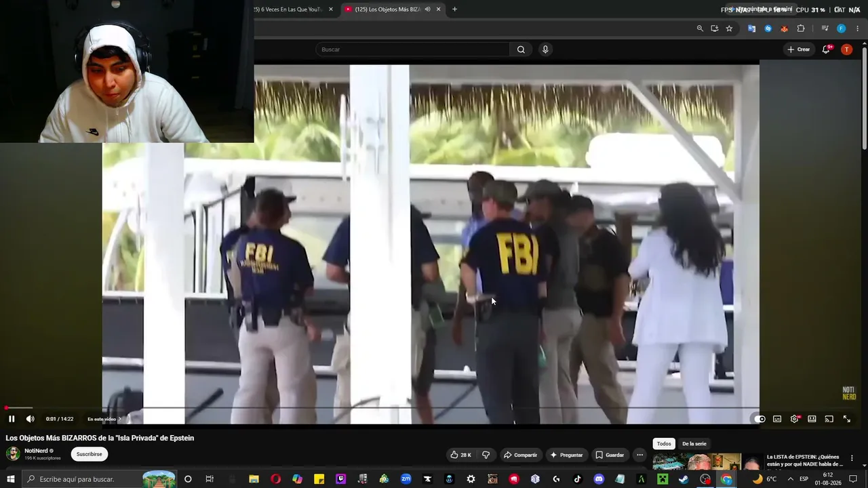Select the 'Todos' filter chip
Screen dimensions: 868x488
pos(664,444)
